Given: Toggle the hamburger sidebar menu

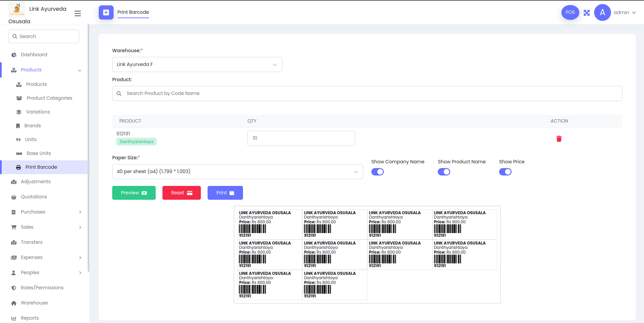Looking at the screenshot, I should pos(78,13).
